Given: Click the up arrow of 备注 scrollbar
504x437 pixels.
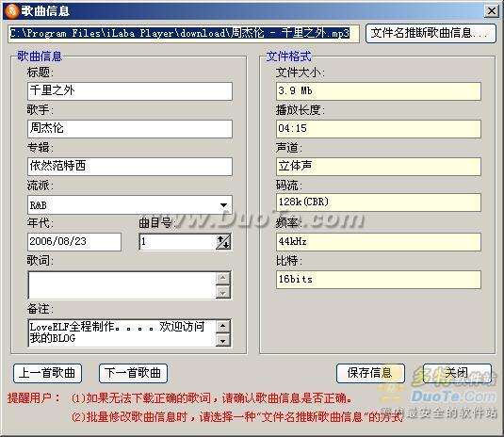Looking at the screenshot, I should point(223,326).
